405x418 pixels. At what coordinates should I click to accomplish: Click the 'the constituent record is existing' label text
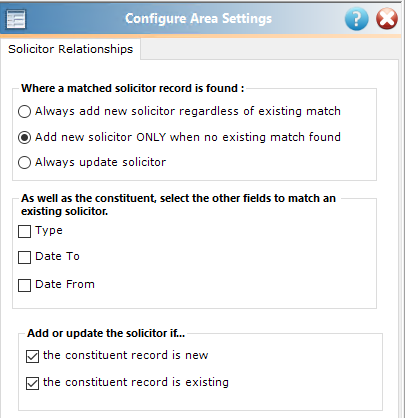pos(136,382)
